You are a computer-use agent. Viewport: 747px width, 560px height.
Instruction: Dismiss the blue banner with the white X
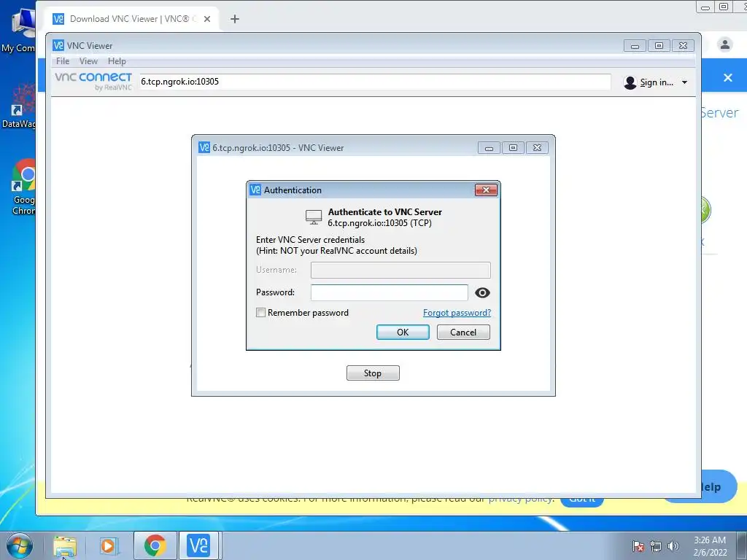[x=727, y=77]
